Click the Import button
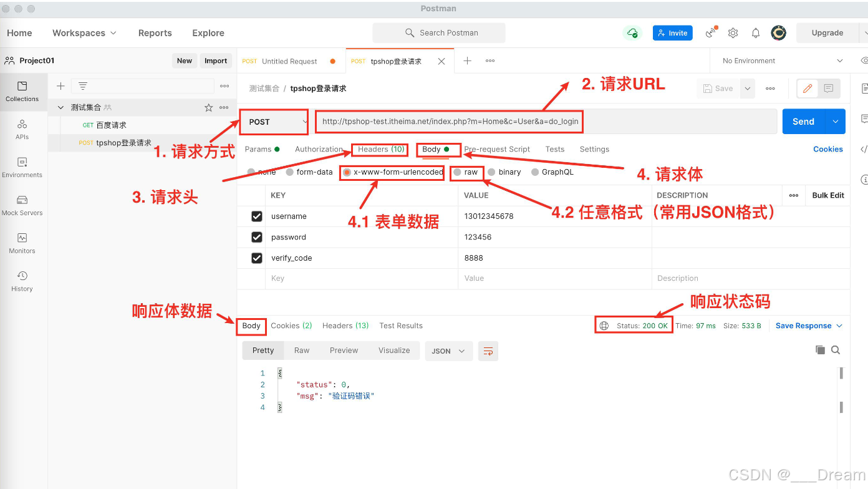The height and width of the screenshot is (489, 868). pos(216,61)
